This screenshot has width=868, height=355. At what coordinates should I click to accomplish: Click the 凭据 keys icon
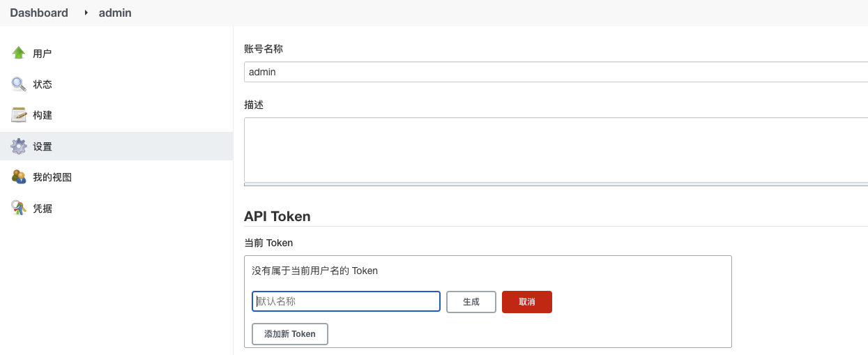(x=19, y=208)
